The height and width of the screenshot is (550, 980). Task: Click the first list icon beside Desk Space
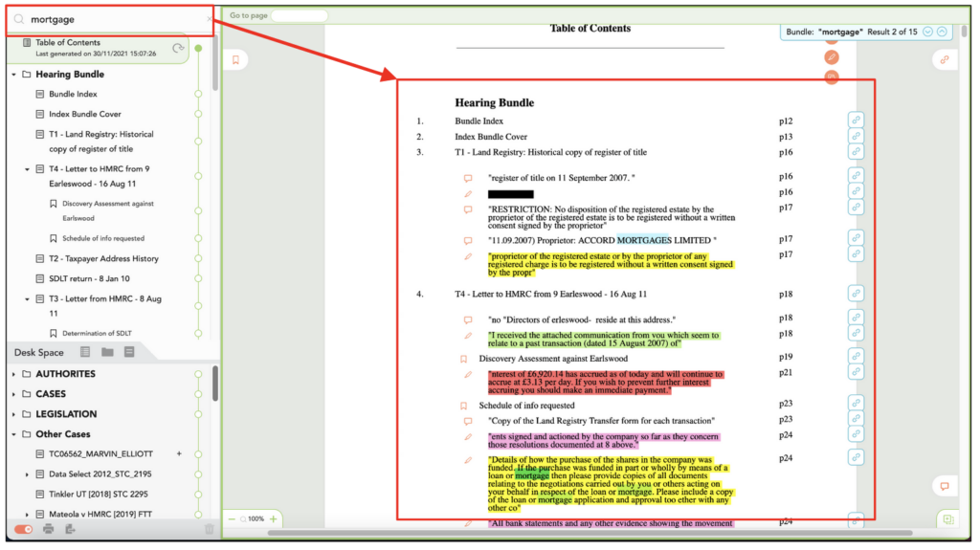[x=85, y=352]
